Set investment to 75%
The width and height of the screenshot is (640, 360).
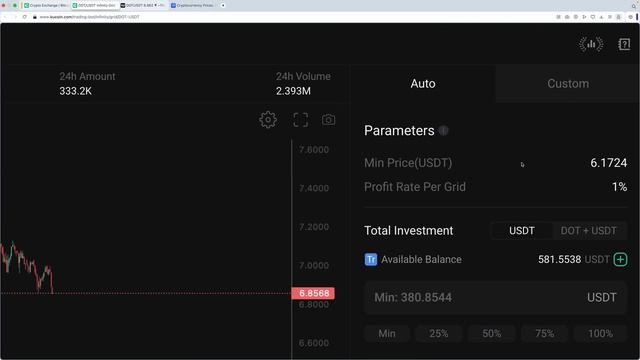click(x=544, y=333)
